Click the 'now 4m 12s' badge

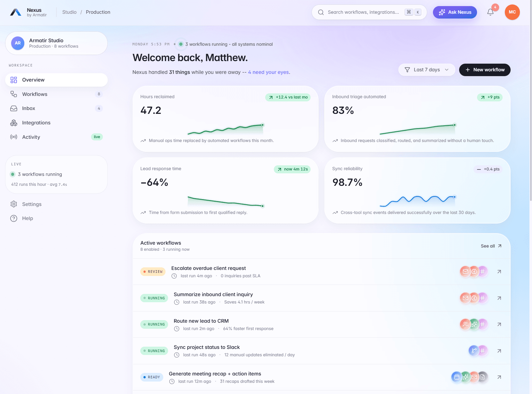(x=292, y=169)
